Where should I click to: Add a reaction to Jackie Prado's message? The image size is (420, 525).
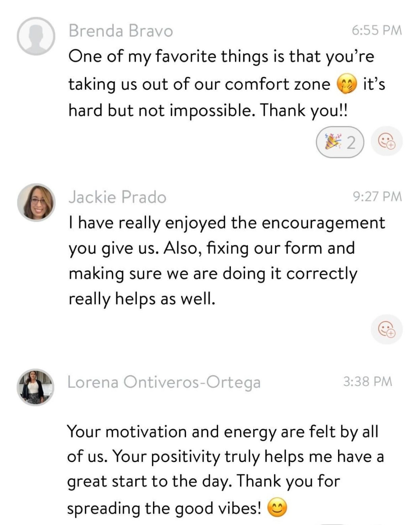[386, 330]
